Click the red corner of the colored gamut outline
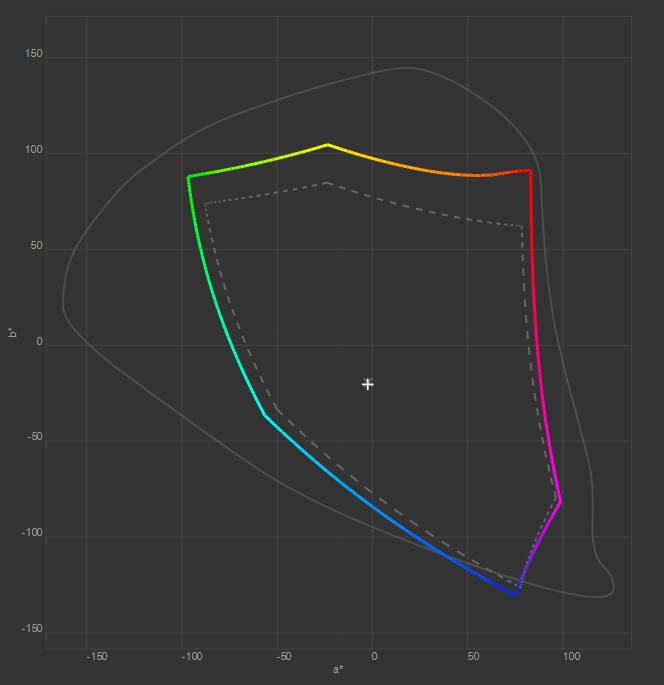 pos(530,171)
